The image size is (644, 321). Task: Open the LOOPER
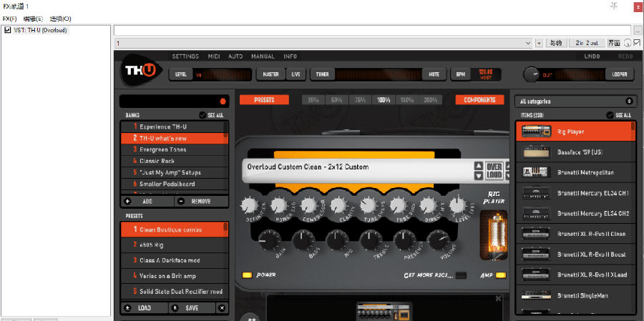point(620,74)
